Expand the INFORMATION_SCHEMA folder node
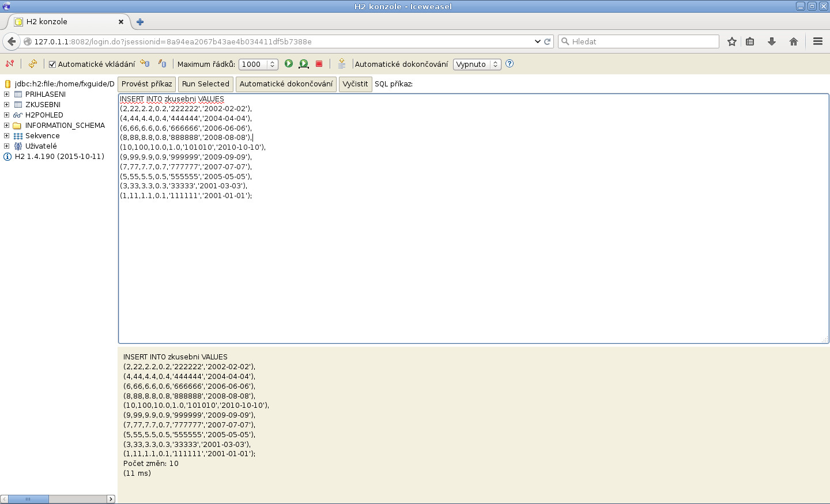 (7, 126)
